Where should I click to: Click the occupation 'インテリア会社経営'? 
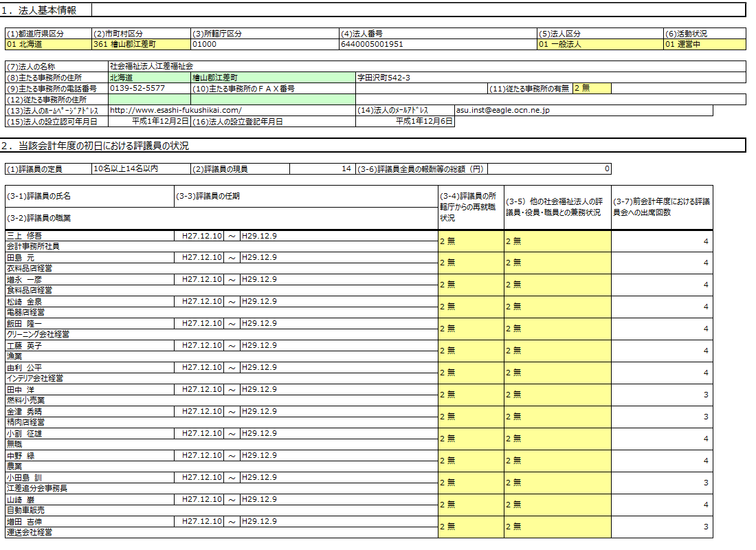221,378
